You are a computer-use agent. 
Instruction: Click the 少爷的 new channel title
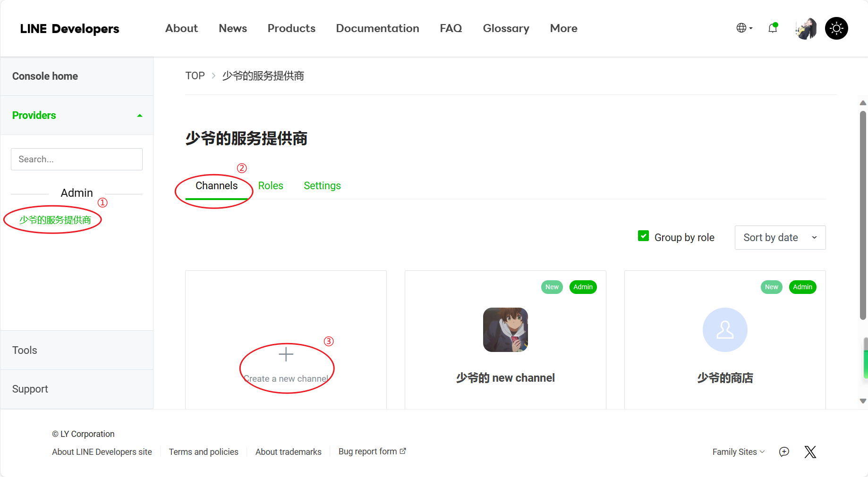point(505,378)
